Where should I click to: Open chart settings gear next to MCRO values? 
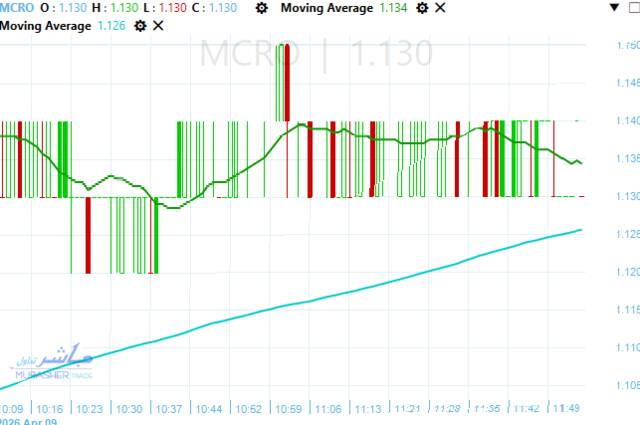[x=261, y=8]
